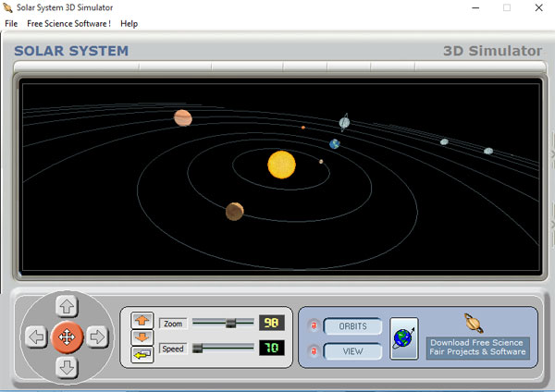The height and width of the screenshot is (392, 555).
Task: Toggle the red indicator next to ORBITS
Action: 312,326
